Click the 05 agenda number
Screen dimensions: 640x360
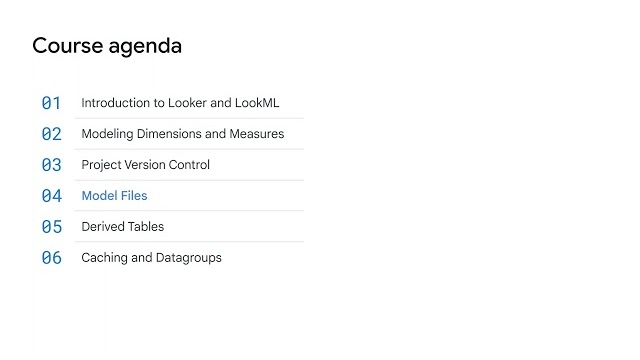coord(51,227)
